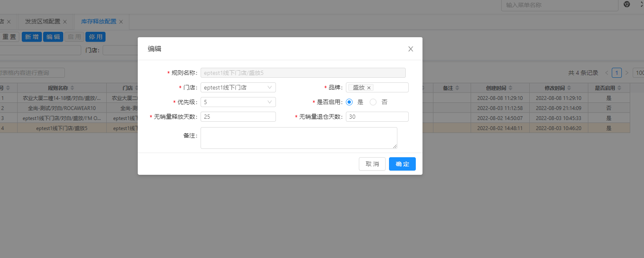This screenshot has width=644, height=258.
Task: Remove the 盛放 brand tag
Action: [369, 88]
